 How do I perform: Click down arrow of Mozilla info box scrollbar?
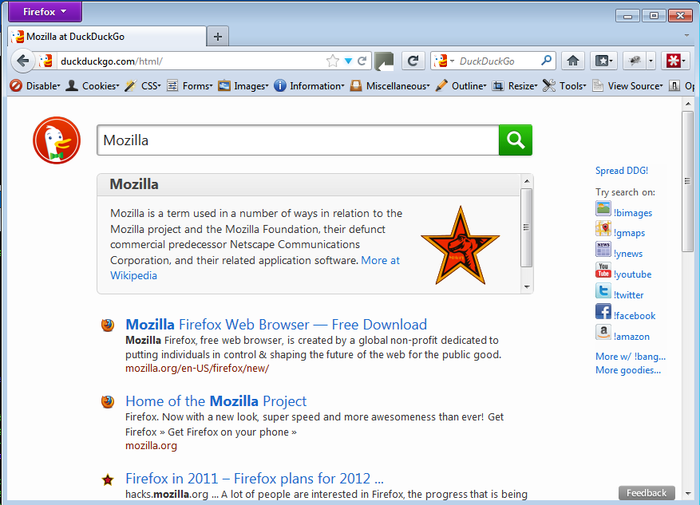[x=527, y=287]
